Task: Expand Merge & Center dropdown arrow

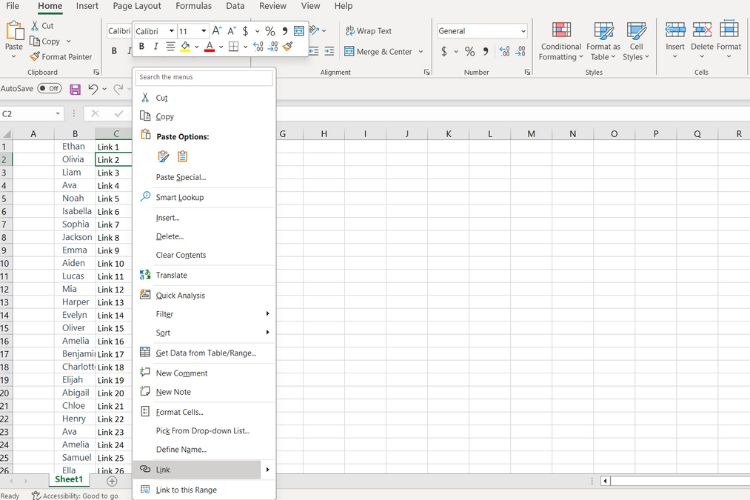Action: coord(421,51)
